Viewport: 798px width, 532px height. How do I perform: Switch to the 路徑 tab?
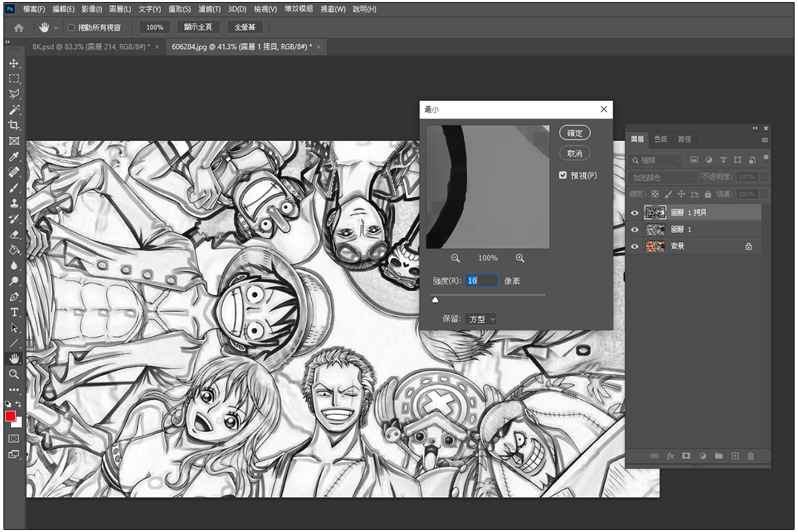[x=685, y=139]
